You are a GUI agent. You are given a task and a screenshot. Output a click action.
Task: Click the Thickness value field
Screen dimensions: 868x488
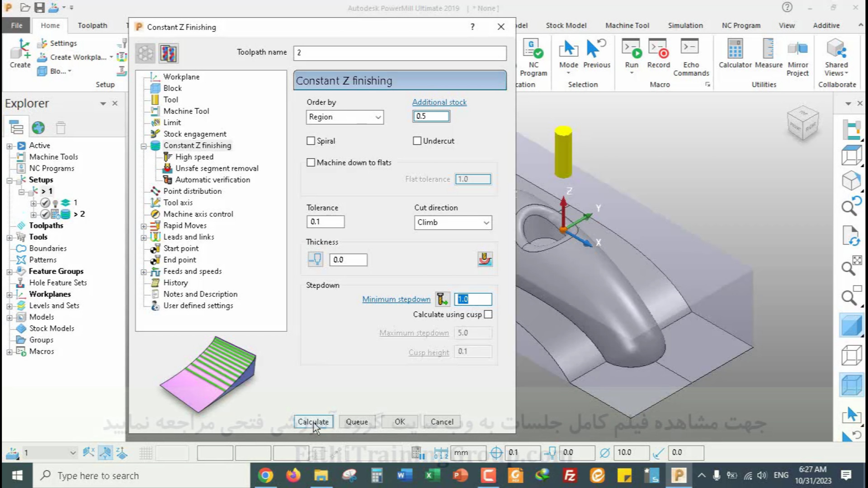click(348, 260)
